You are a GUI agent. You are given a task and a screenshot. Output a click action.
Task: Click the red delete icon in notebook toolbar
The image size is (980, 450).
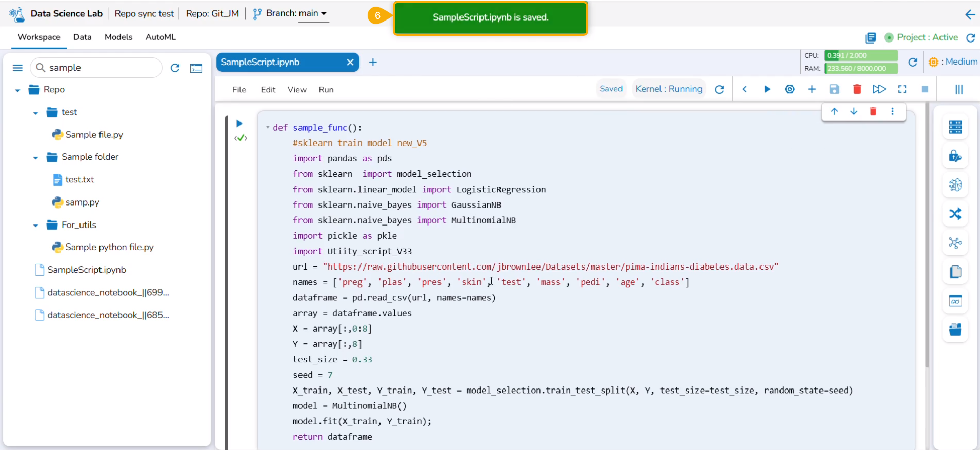(856, 89)
